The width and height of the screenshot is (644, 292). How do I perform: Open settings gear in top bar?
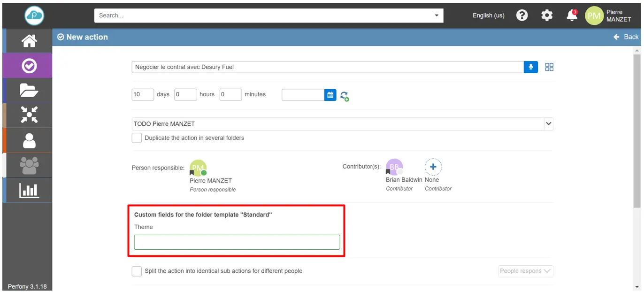[x=547, y=15]
